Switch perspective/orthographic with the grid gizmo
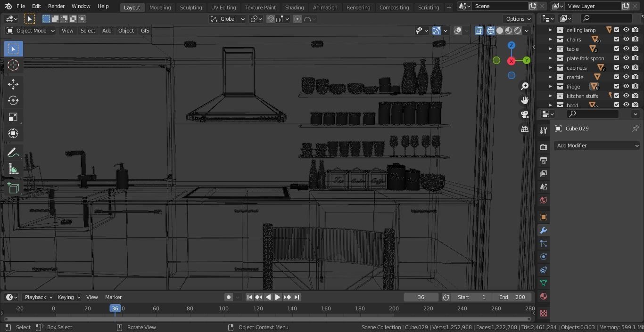644x332 pixels. point(525,129)
